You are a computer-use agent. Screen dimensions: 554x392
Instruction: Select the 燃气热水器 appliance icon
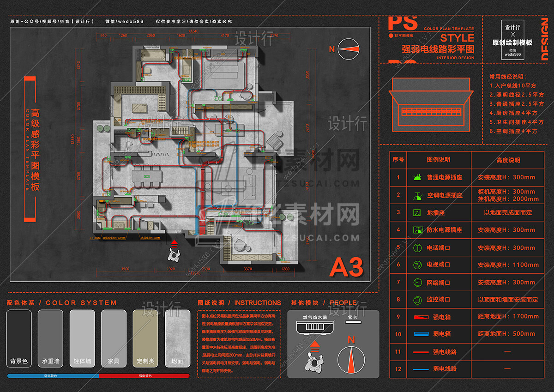[314, 329]
